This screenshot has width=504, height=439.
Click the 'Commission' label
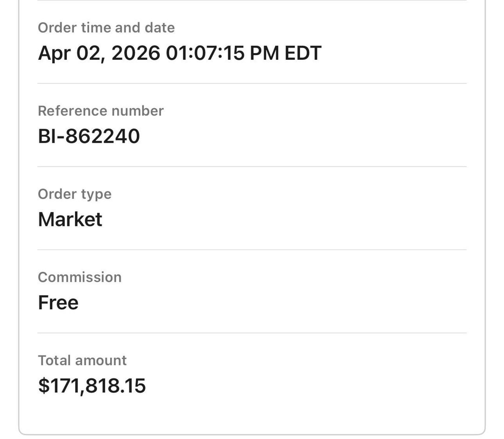[79, 277]
